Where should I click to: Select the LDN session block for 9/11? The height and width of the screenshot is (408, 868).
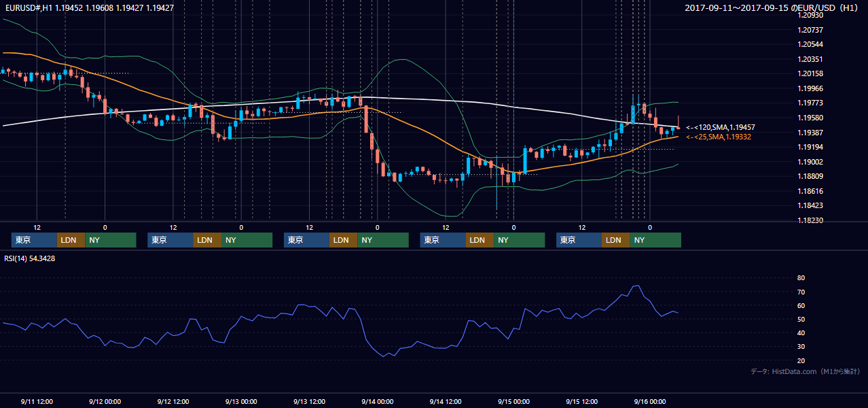(x=71, y=240)
